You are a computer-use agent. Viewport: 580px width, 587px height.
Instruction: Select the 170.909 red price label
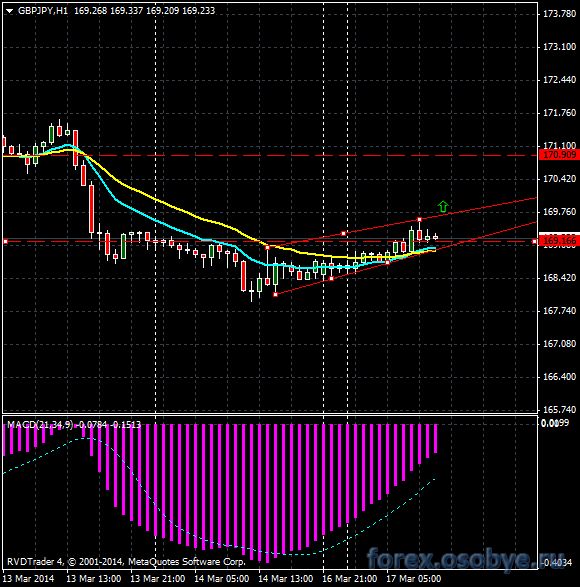pyautogui.click(x=559, y=155)
